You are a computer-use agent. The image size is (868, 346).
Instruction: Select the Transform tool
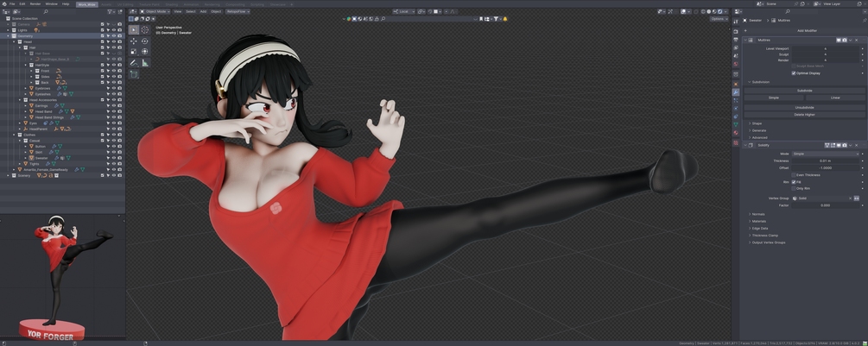[145, 52]
